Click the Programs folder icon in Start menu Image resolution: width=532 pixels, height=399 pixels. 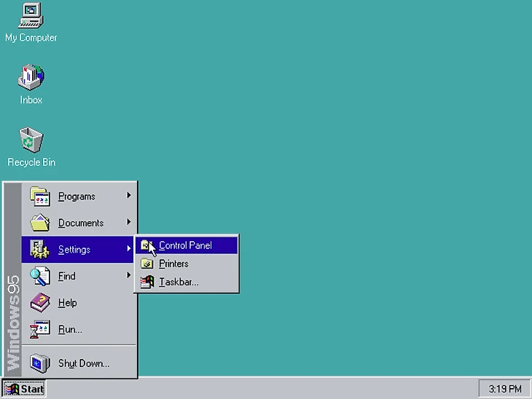pyautogui.click(x=40, y=197)
